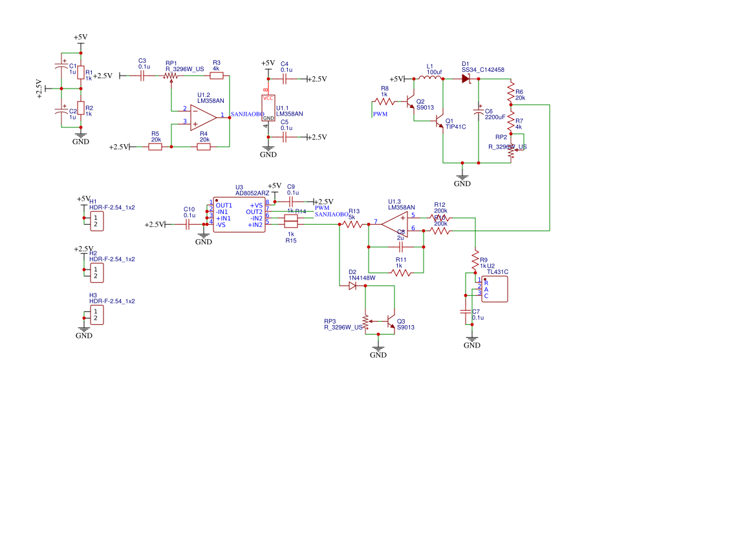Click the C6 2200uF capacitor symbol
The height and width of the screenshot is (535, 756).
(479, 111)
